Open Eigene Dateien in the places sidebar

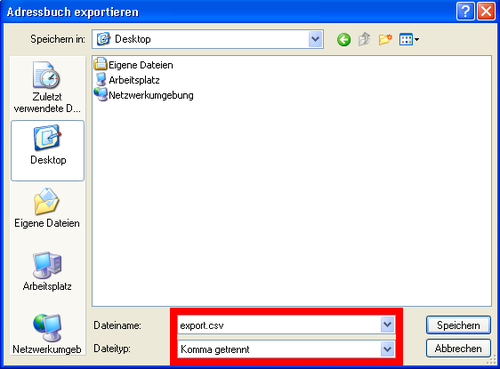47,208
